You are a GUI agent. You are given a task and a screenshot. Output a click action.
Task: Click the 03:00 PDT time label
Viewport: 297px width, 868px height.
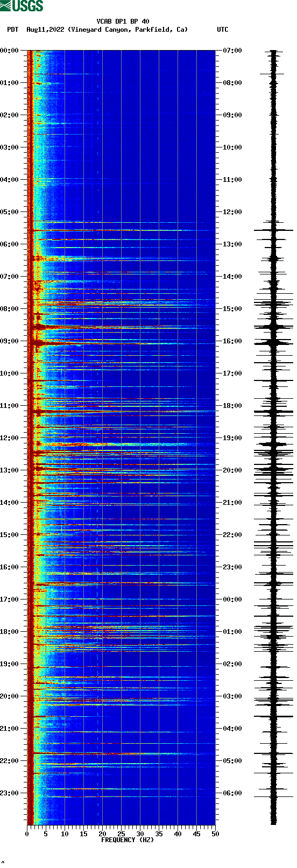tap(9, 147)
